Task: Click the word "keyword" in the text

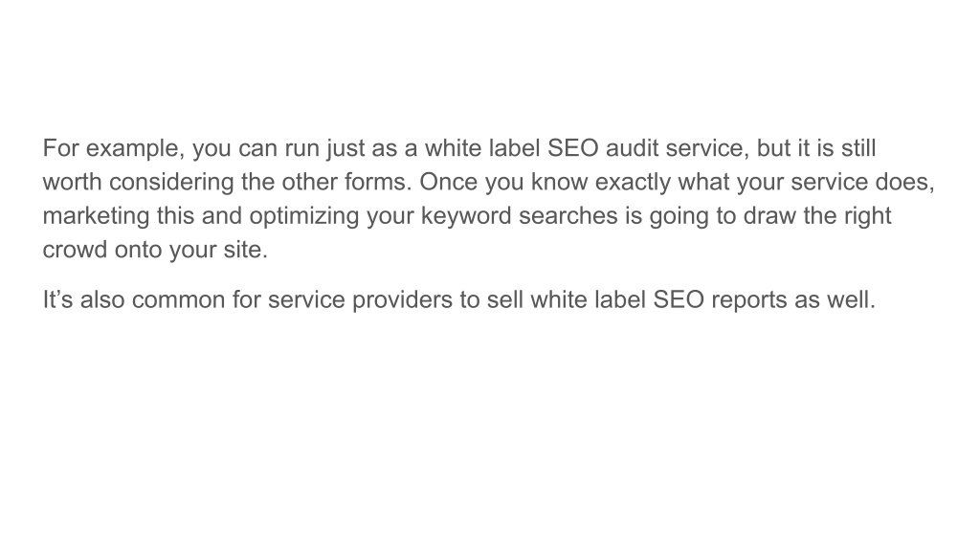Action: pyautogui.click(x=466, y=217)
